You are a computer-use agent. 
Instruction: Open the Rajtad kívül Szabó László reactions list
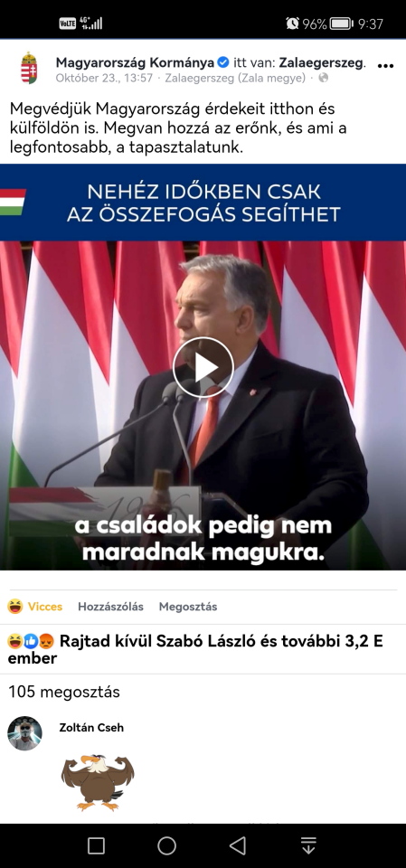click(x=195, y=650)
